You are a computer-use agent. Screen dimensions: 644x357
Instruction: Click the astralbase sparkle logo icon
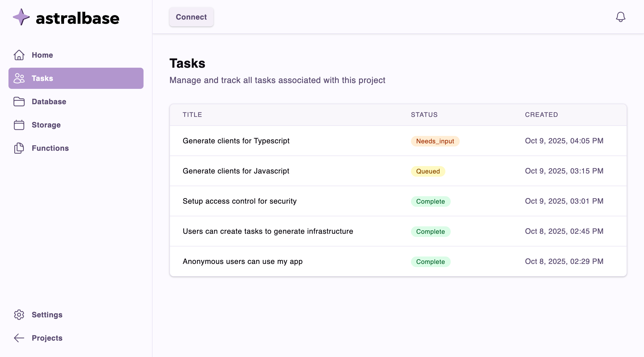(x=21, y=17)
